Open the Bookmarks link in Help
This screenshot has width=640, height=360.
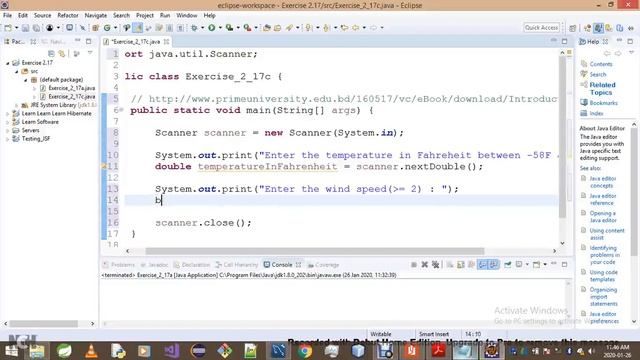[603, 103]
